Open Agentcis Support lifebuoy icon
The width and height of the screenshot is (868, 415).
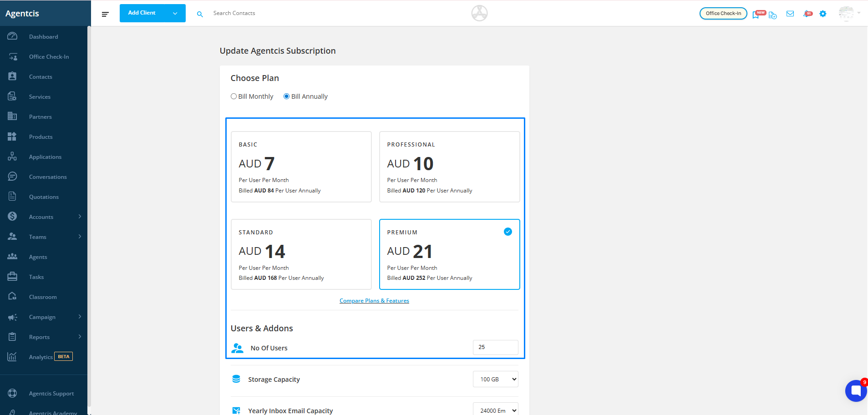[12, 393]
